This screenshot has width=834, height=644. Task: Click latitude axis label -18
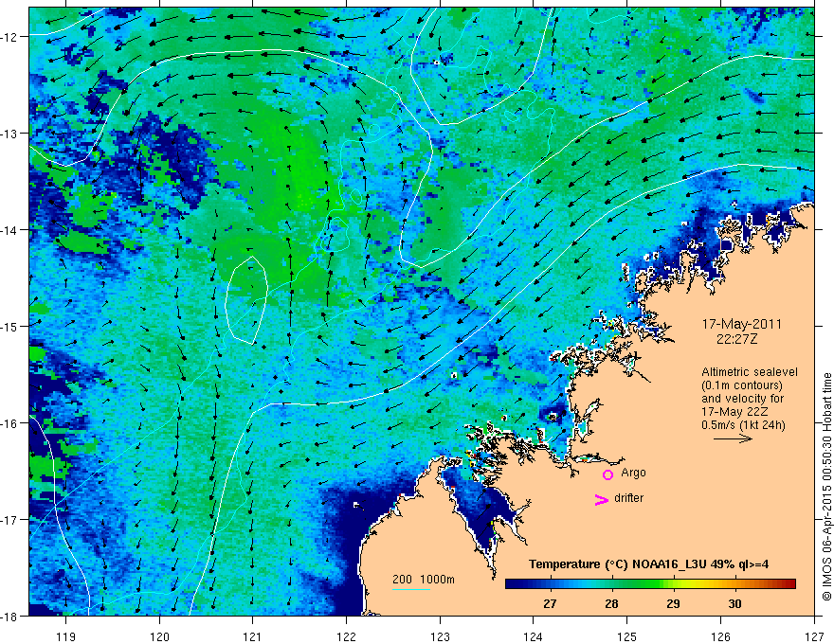click(9, 617)
